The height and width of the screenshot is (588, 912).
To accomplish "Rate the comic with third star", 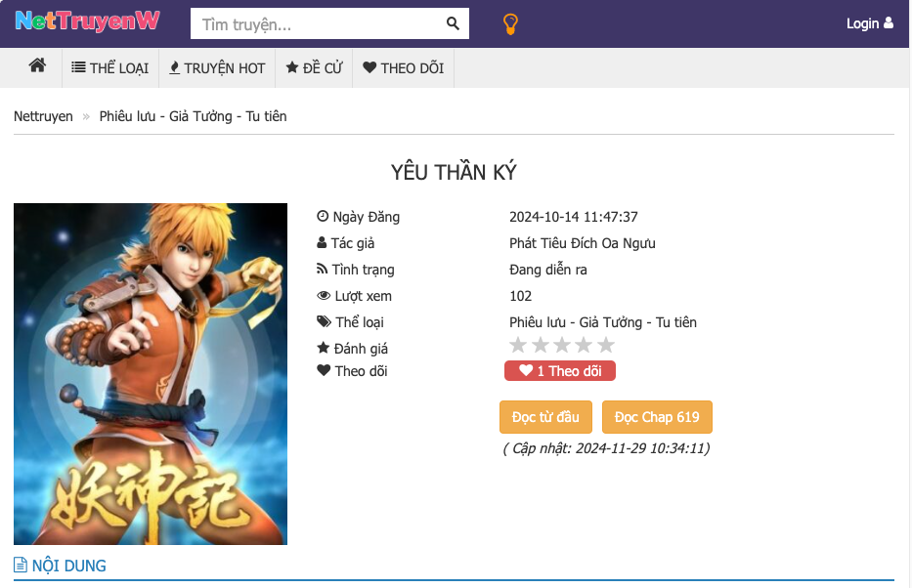I will click(562, 345).
